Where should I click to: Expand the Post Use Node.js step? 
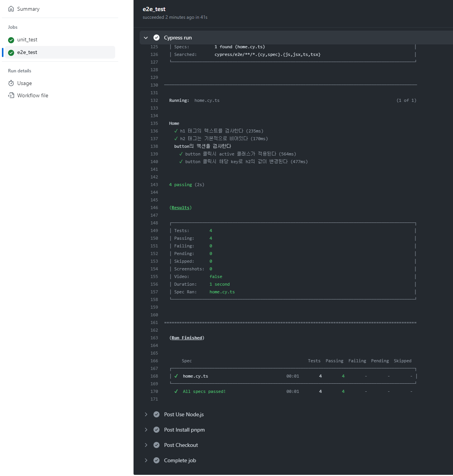point(146,414)
